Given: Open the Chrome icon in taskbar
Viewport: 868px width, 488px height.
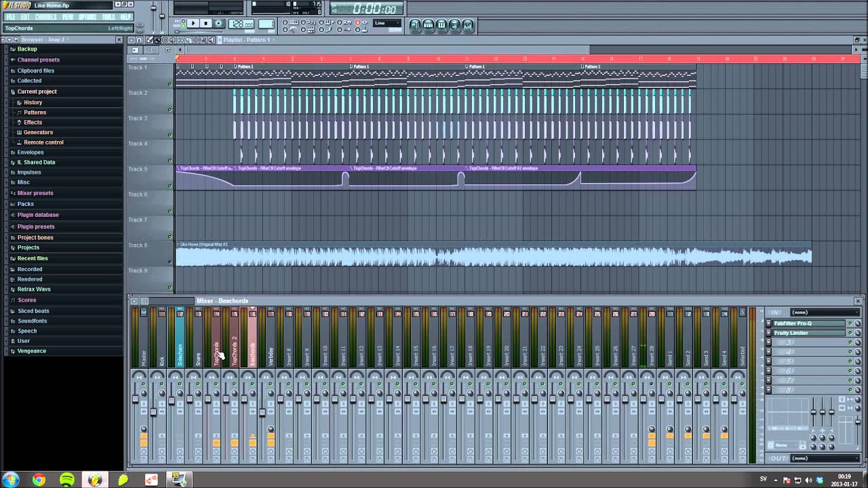Looking at the screenshot, I should click(39, 480).
